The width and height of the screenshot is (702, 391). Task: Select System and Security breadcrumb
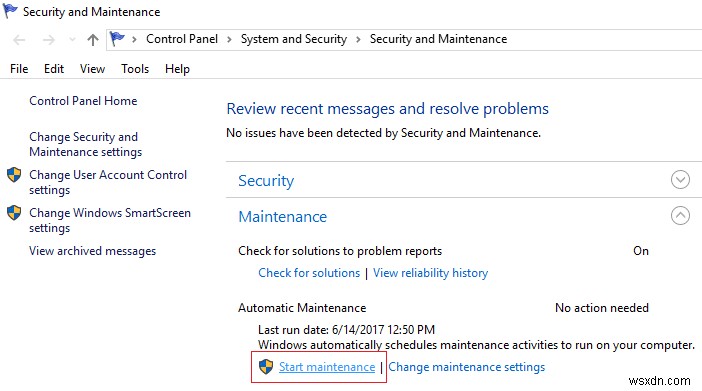point(294,39)
